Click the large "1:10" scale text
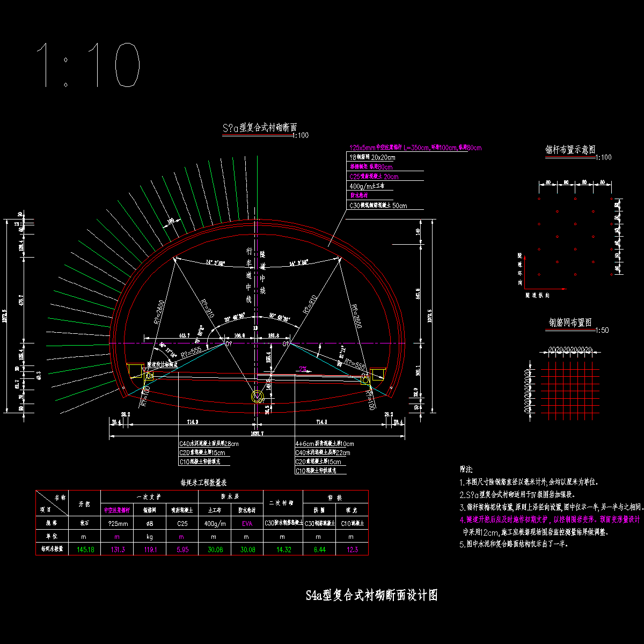644x644 pixels. 89,65
